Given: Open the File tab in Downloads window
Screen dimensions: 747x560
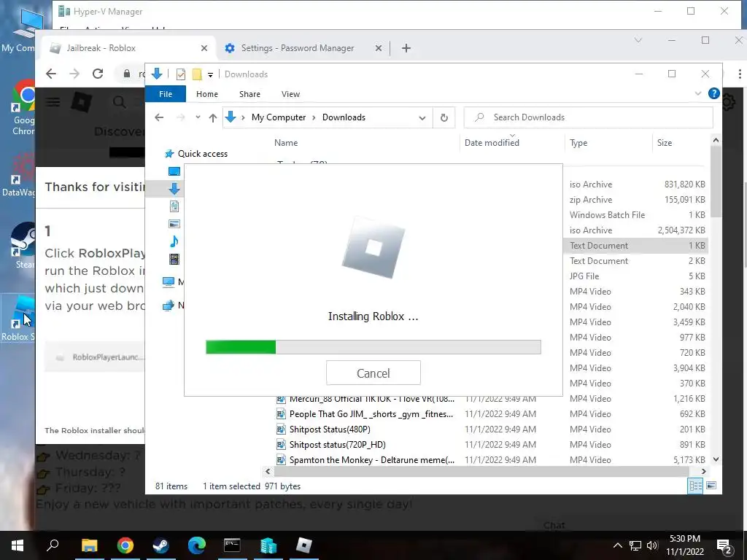Looking at the screenshot, I should pos(166,94).
